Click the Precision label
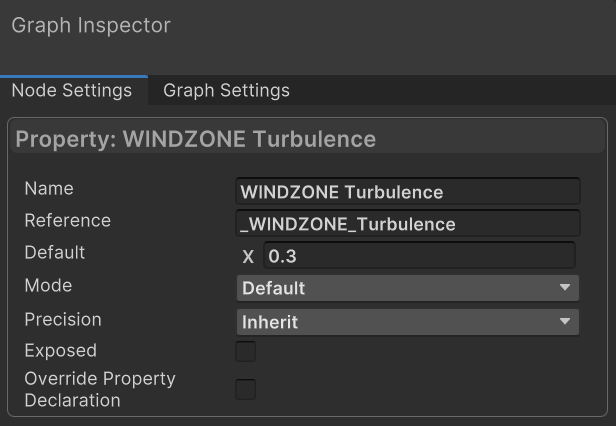Screen dimensions: 616x426 click(x=63, y=320)
